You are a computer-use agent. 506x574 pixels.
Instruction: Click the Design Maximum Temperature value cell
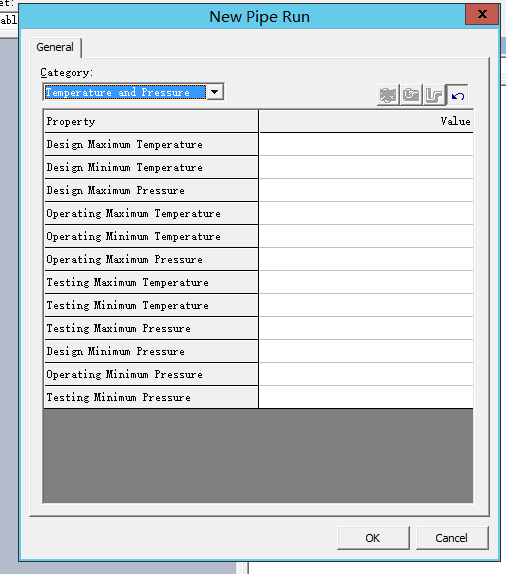tap(366, 144)
